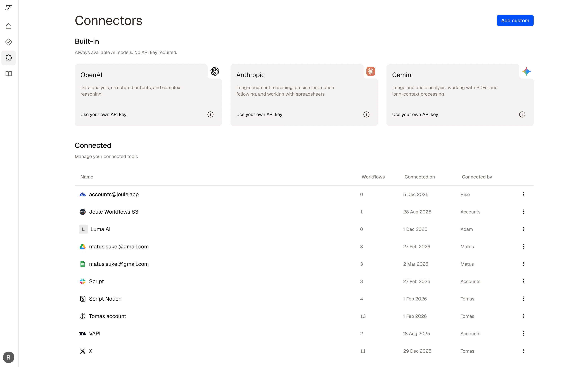Screen dimensions: 588x367
Task: Click OpenAI's Use your own API key
Action: [x=103, y=114]
